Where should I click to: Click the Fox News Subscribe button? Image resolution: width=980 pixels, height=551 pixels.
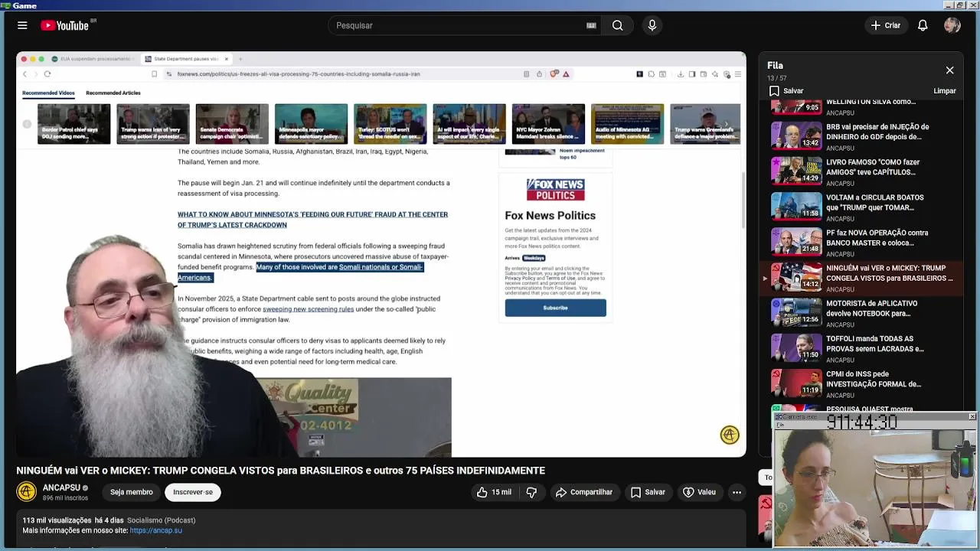click(555, 308)
